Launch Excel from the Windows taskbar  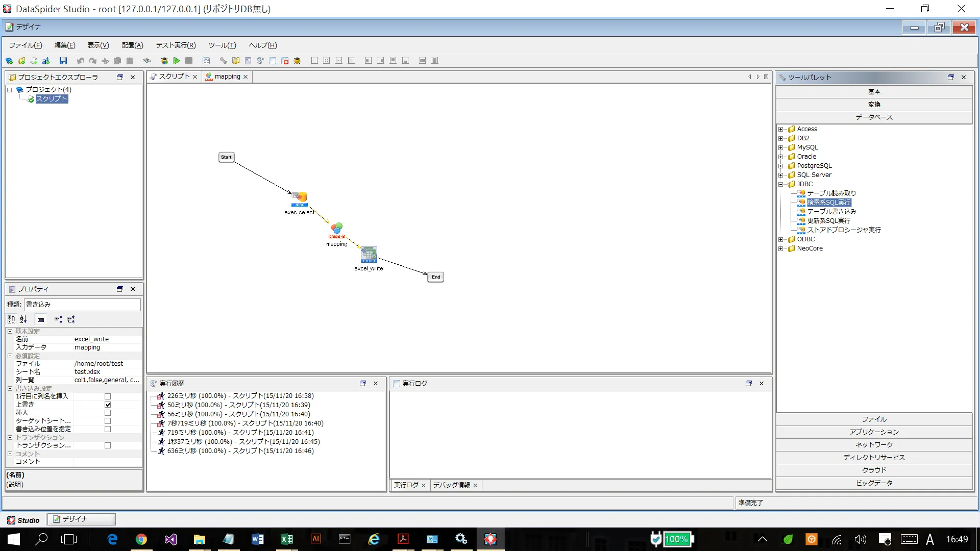click(287, 539)
